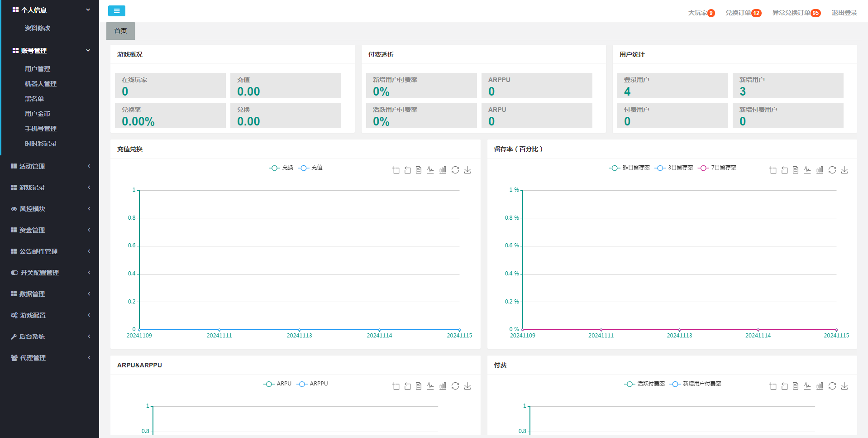Image resolution: width=868 pixels, height=438 pixels.
Task: Open 异常兑换订单 notifications link
Action: [x=796, y=13]
